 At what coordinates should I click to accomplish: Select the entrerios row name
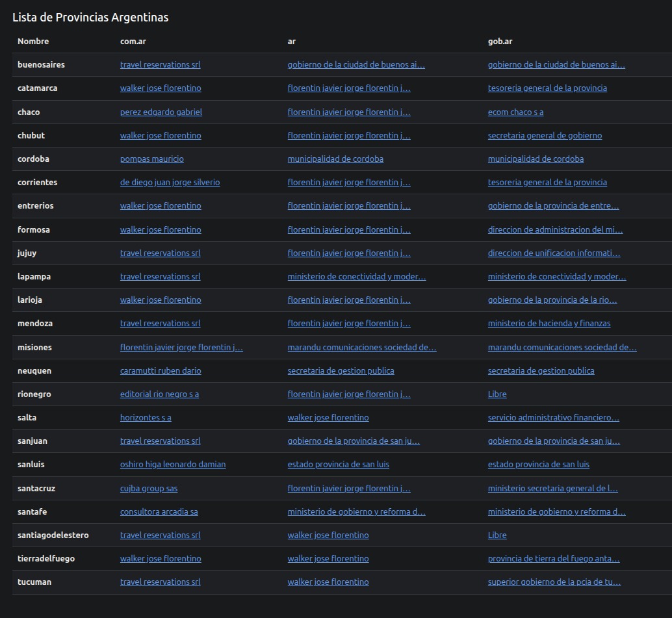pyautogui.click(x=36, y=206)
